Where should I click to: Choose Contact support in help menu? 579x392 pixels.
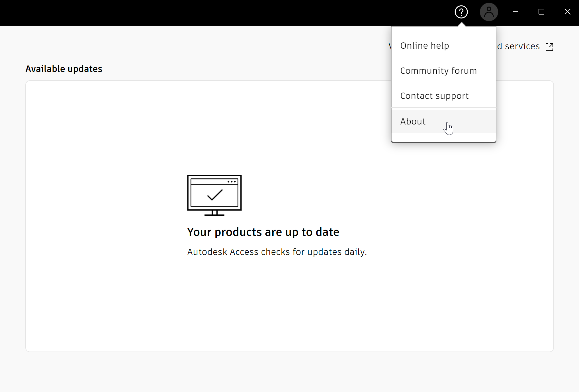pos(434,96)
